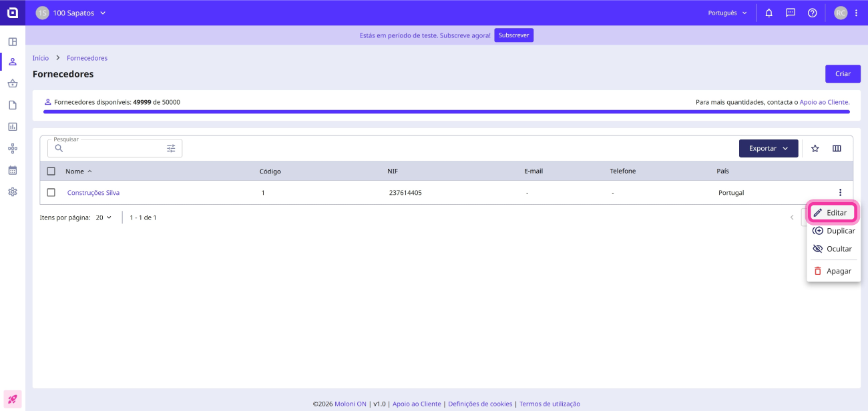Image resolution: width=868 pixels, height=411 pixels.
Task: Open the items per page selector
Action: pos(103,218)
